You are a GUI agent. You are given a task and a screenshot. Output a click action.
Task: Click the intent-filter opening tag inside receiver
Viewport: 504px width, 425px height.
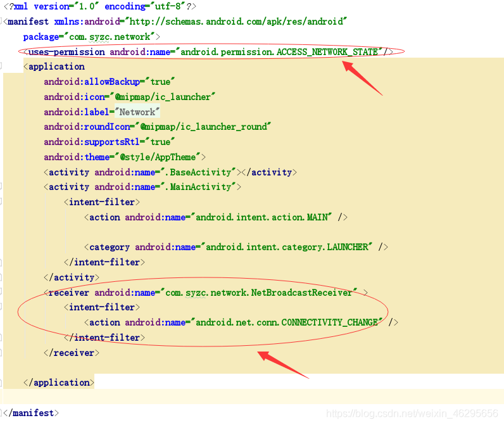(102, 307)
